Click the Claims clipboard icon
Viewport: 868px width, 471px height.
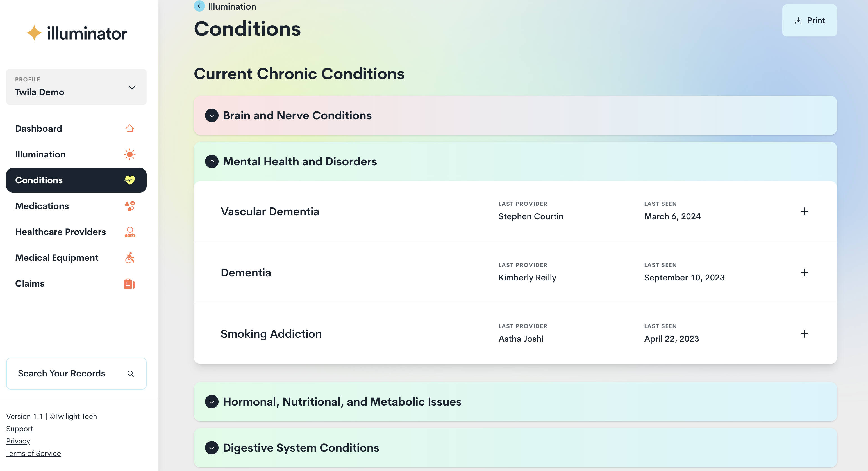pyautogui.click(x=129, y=283)
